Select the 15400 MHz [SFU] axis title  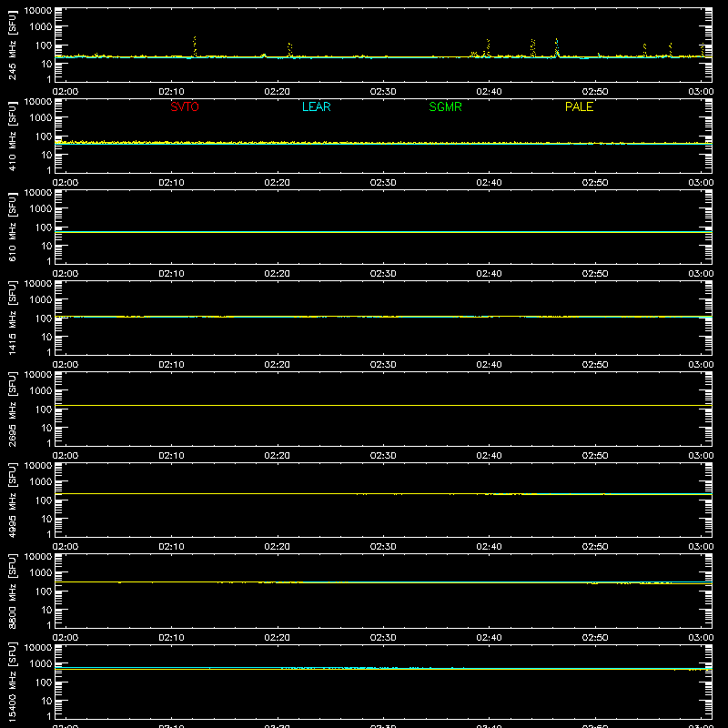tap(13, 682)
